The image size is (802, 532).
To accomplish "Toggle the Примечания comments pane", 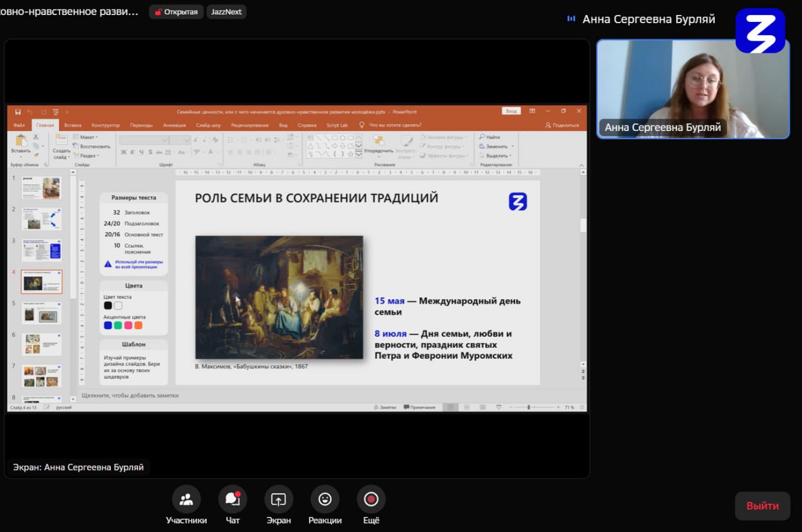I will 419,407.
